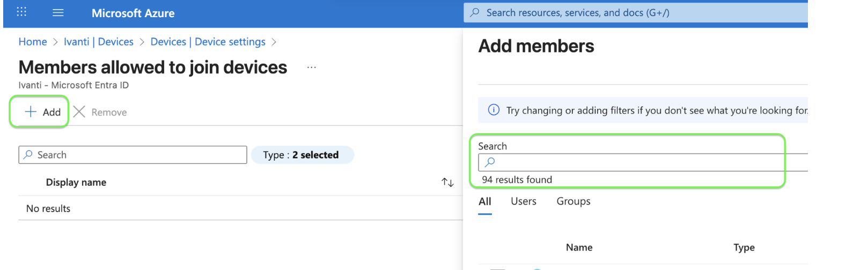The image size is (868, 270).
Task: Focus the members list Search field
Action: click(139, 155)
